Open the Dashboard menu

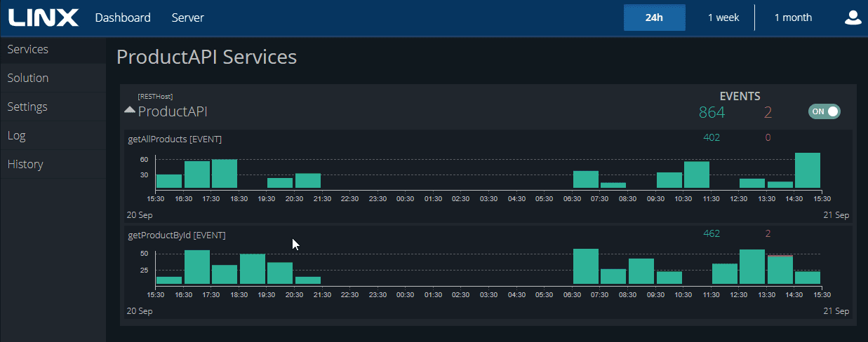tap(123, 18)
